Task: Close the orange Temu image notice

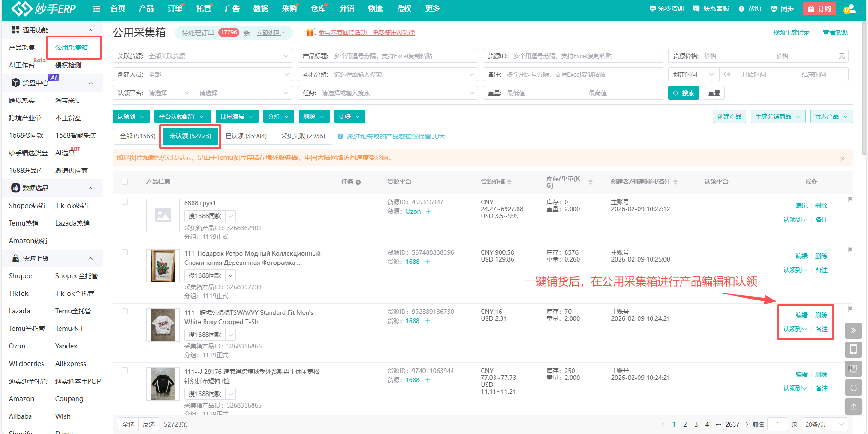Action: [x=842, y=159]
